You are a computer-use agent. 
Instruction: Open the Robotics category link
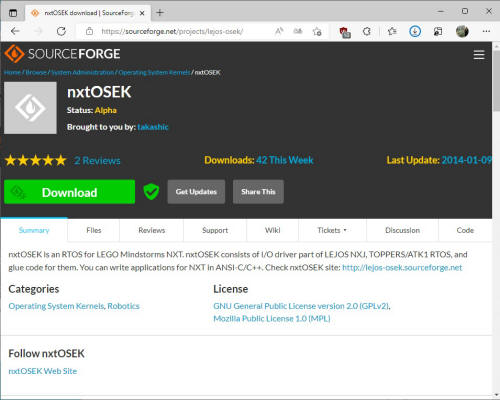coord(123,306)
